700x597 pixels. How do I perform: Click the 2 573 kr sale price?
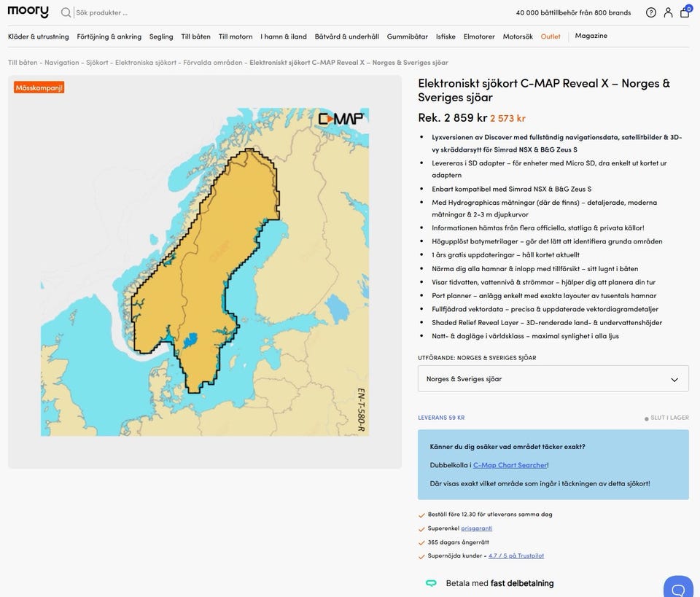(x=507, y=118)
